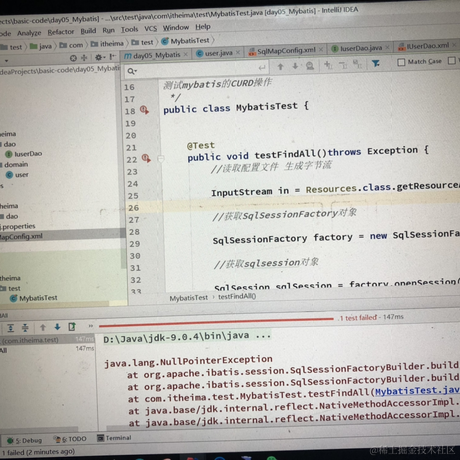This screenshot has height=460, width=460.
Task: Open the Refactor menu
Action: [x=61, y=32]
